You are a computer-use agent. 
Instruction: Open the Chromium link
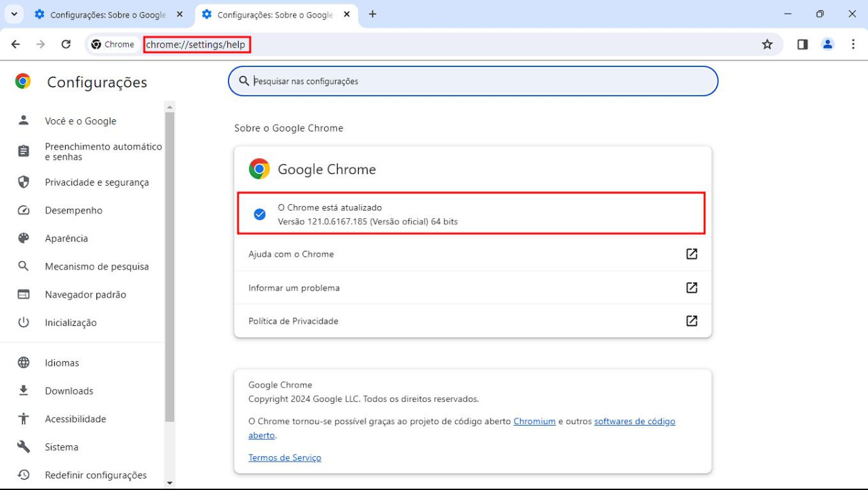click(534, 422)
